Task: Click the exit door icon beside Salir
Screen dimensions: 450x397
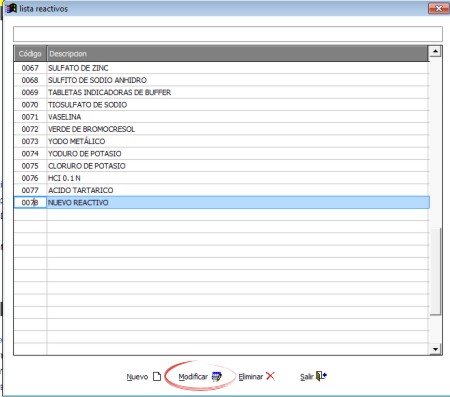Action: click(x=321, y=376)
